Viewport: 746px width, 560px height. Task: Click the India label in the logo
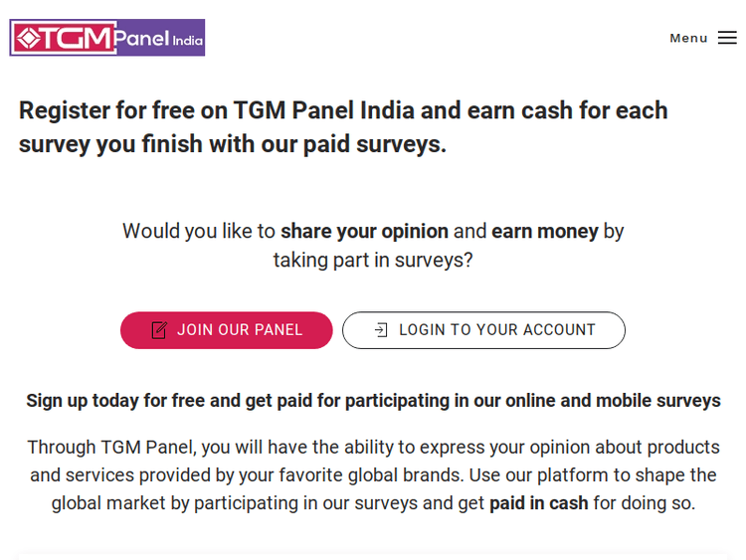(x=187, y=42)
